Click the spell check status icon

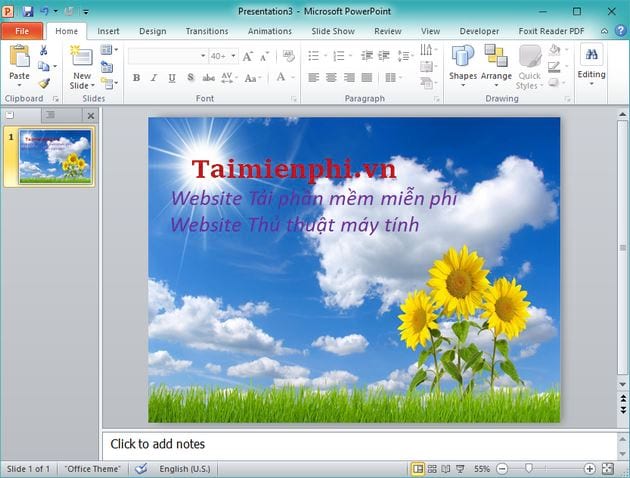click(141, 468)
